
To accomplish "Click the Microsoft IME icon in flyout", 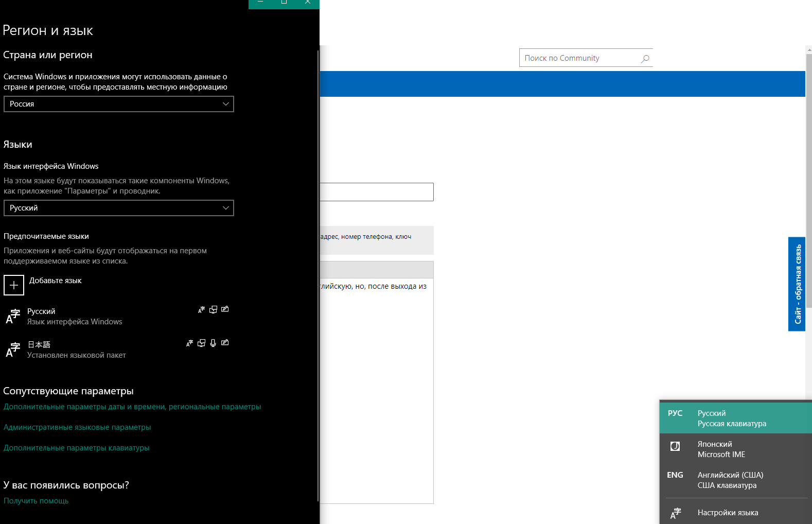I will coord(675,446).
